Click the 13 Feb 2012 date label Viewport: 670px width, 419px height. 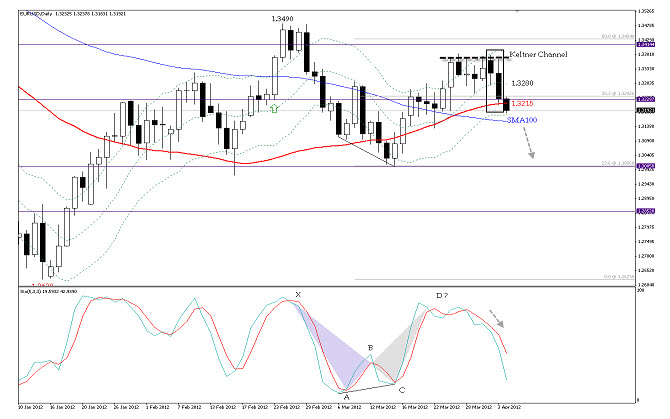coord(223,407)
